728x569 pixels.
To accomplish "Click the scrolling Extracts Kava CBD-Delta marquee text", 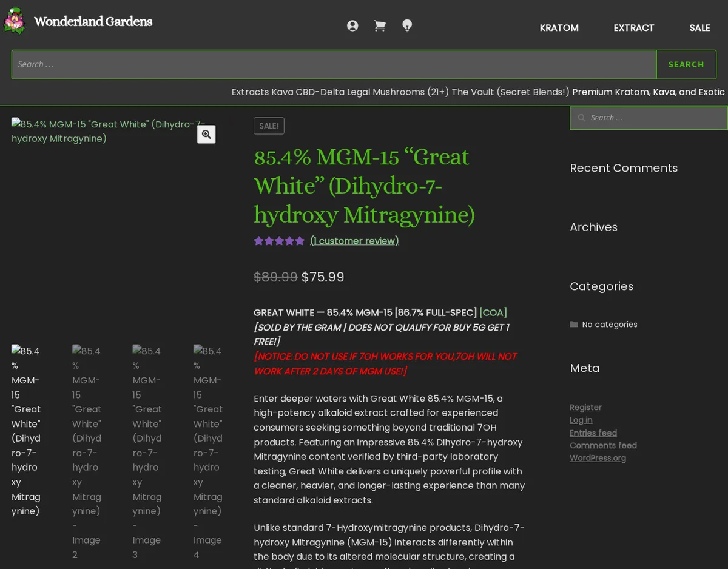I will (400, 92).
